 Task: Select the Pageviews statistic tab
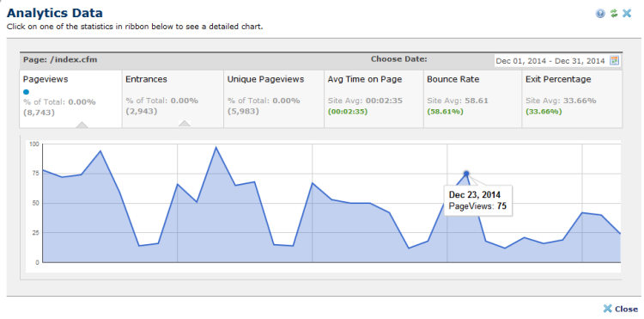point(70,99)
